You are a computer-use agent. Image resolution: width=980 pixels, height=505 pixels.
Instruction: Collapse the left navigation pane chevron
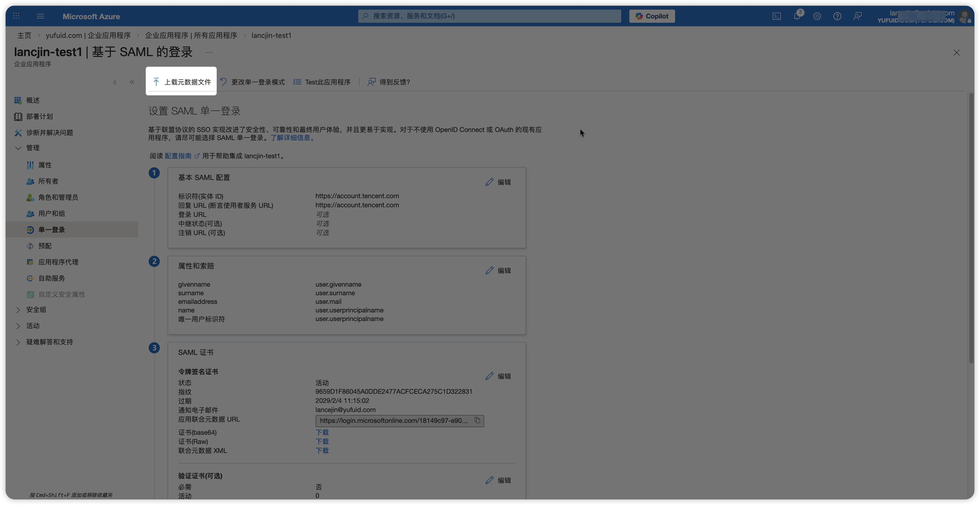coord(132,82)
